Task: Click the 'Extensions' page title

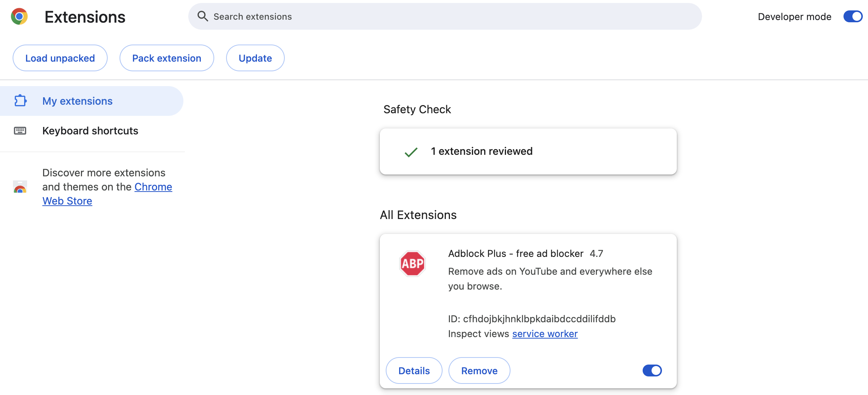Action: pos(85,17)
